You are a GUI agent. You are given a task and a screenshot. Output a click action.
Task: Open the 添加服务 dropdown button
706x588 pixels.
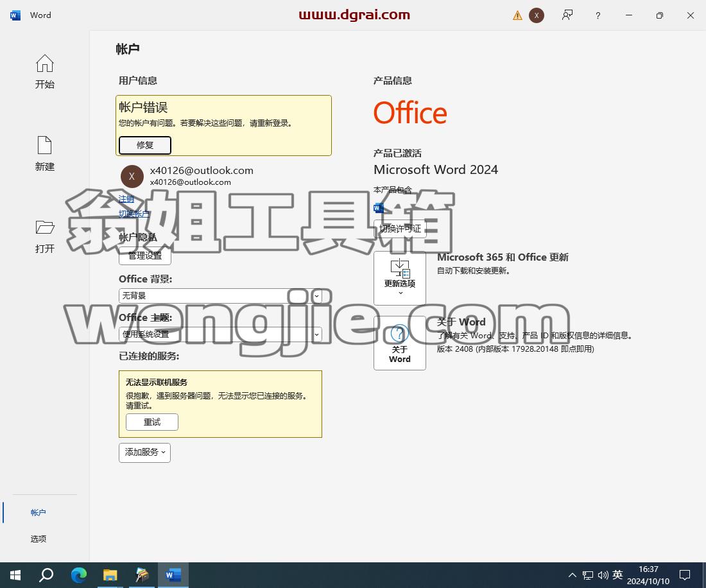144,452
